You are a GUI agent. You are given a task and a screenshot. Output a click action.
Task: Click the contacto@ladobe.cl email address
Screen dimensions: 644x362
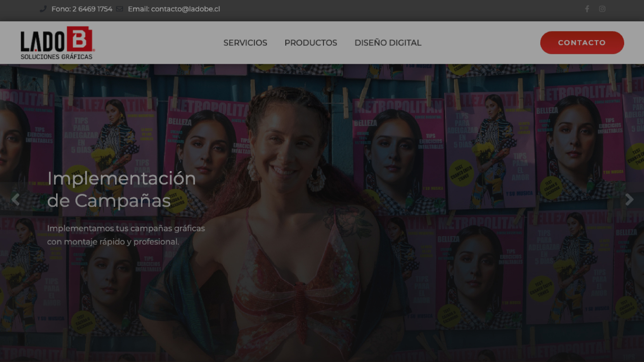[x=185, y=9]
